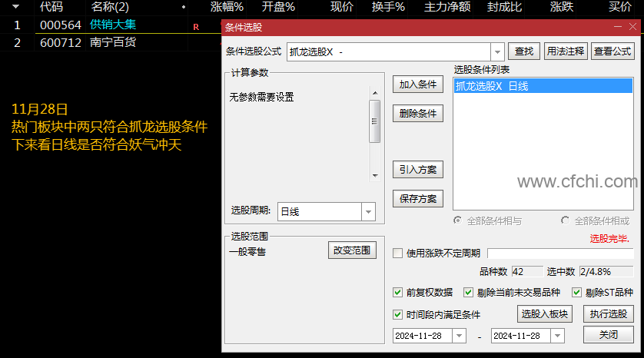Image resolution: width=644 pixels, height=358 pixels.
Task: Sort by 买价 column header
Action: point(619,7)
